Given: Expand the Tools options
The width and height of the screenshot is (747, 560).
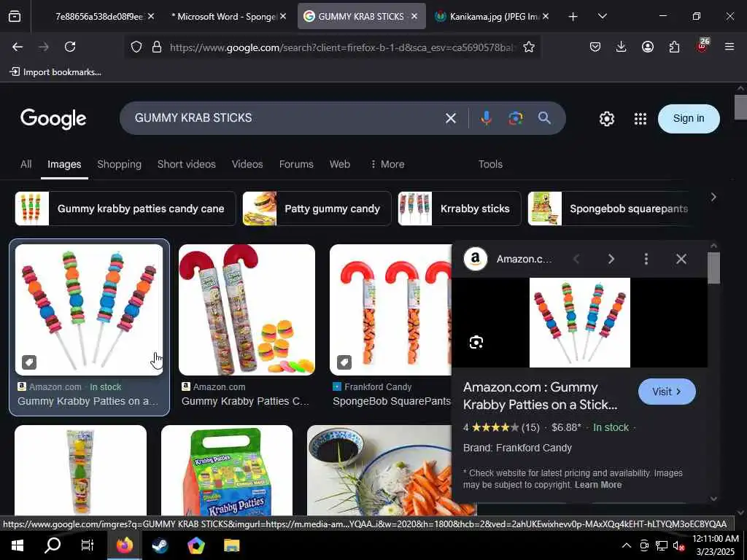Looking at the screenshot, I should 490,164.
